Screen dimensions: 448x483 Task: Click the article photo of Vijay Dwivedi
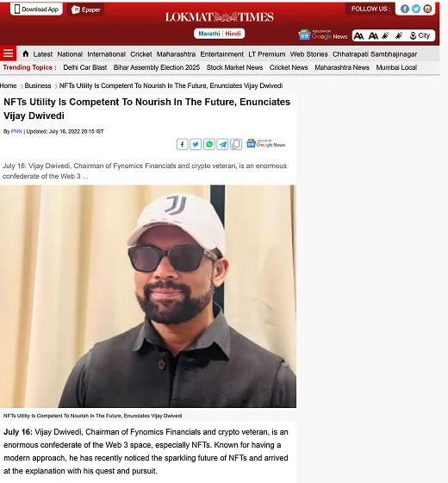pyautogui.click(x=148, y=296)
